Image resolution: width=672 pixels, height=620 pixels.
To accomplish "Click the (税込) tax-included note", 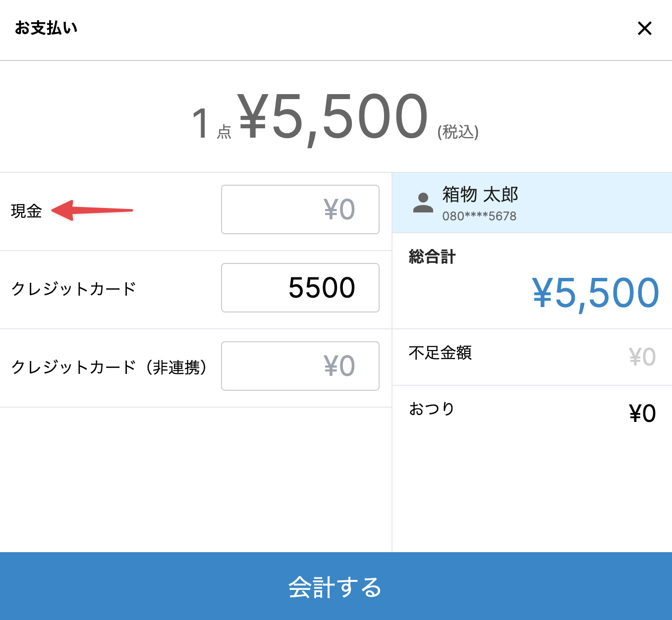I will click(458, 132).
